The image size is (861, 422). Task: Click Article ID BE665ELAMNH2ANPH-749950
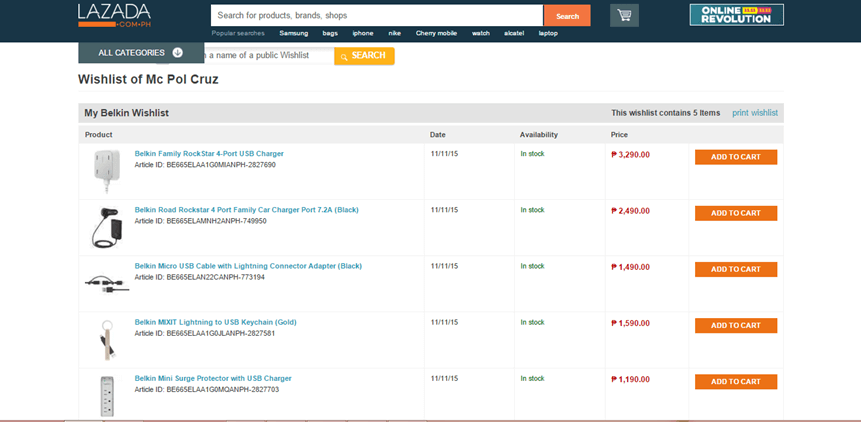200,221
